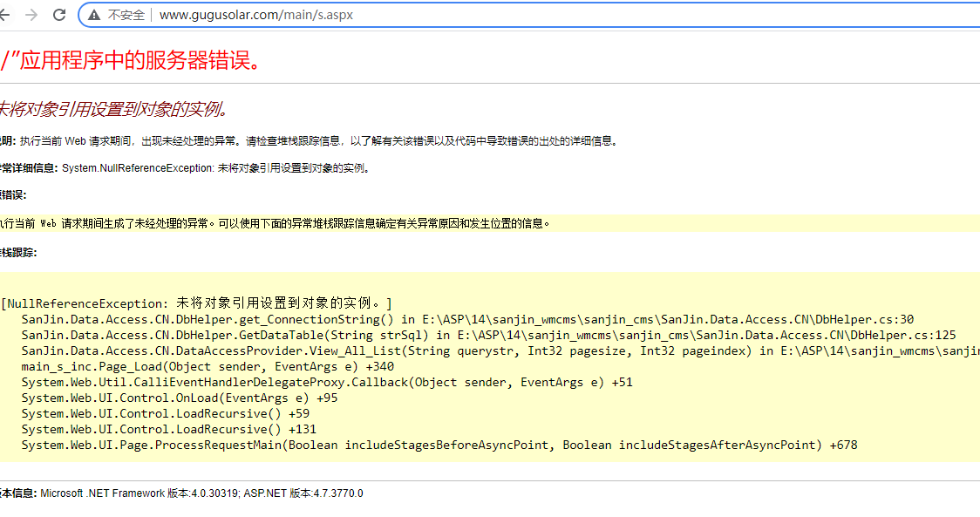
Task: Click the not-secure warning triangle icon
Action: pos(93,15)
